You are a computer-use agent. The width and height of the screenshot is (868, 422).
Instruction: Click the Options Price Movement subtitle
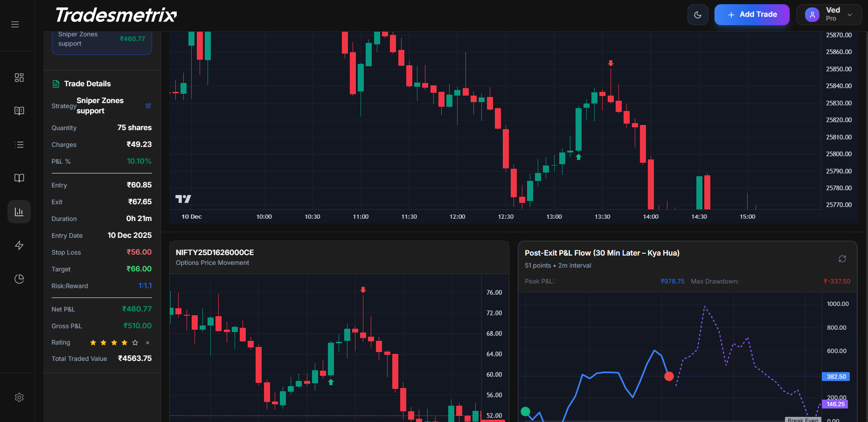click(x=212, y=263)
